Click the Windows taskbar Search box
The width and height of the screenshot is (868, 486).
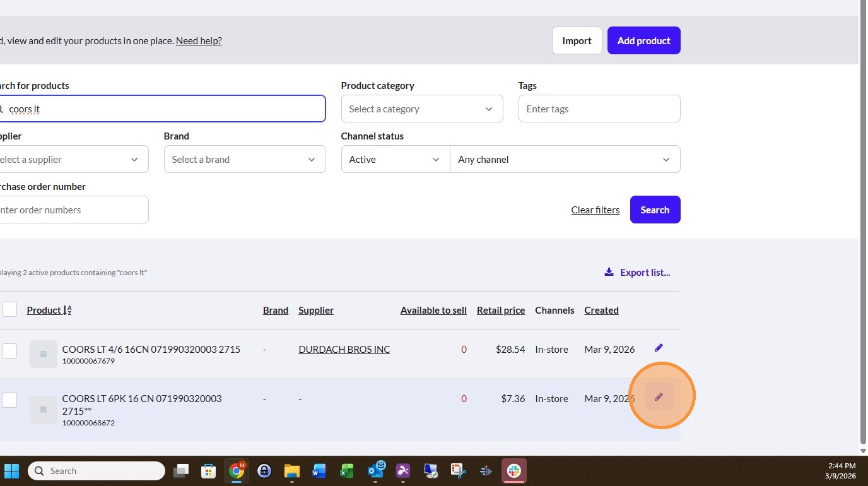tap(97, 471)
